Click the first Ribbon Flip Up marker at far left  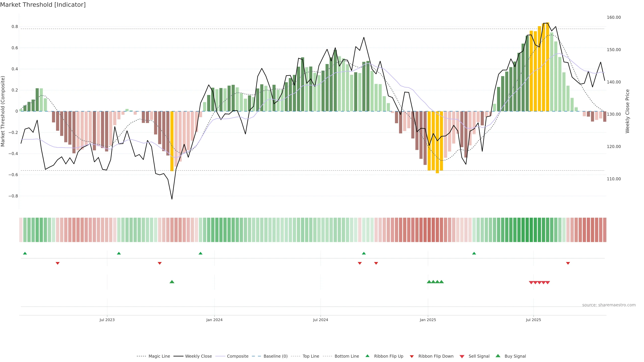coord(25,253)
